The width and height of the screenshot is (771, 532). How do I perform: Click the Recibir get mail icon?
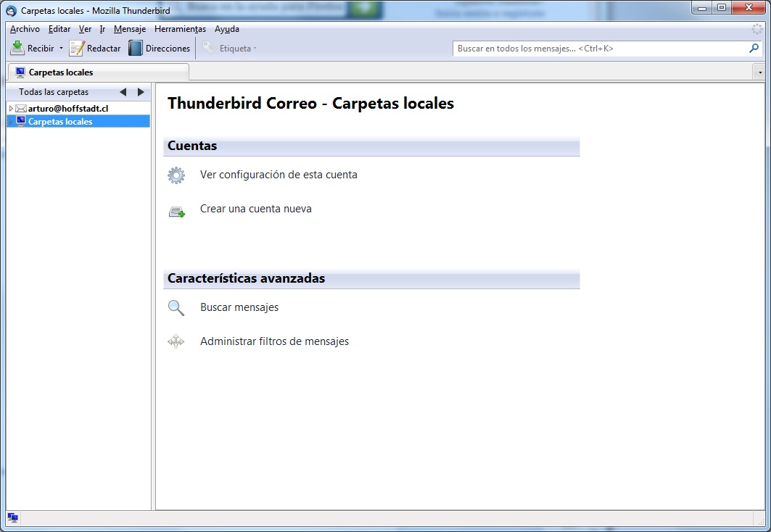17,49
